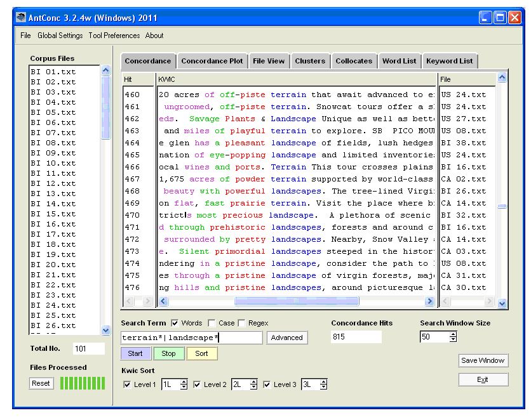Increase Level 1 sort value arrow

pos(184,382)
